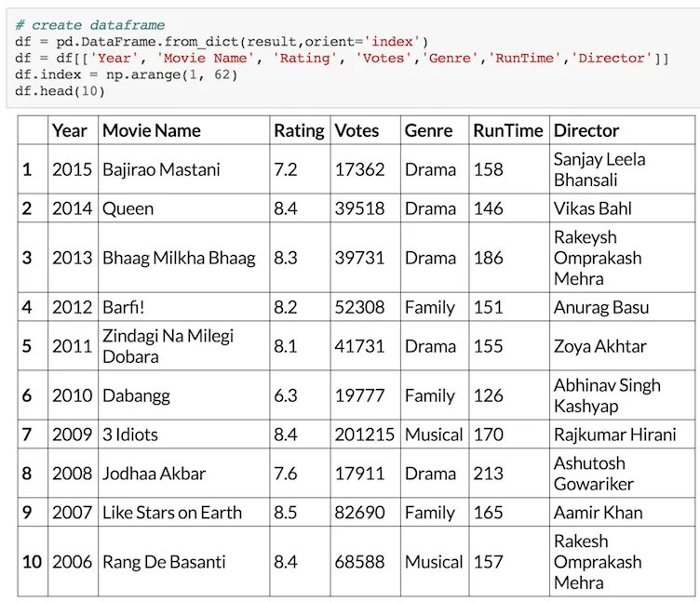Viewport: 700px width, 602px height.
Task: Click the Jodhaa Akbar runtime value 213
Action: [488, 474]
